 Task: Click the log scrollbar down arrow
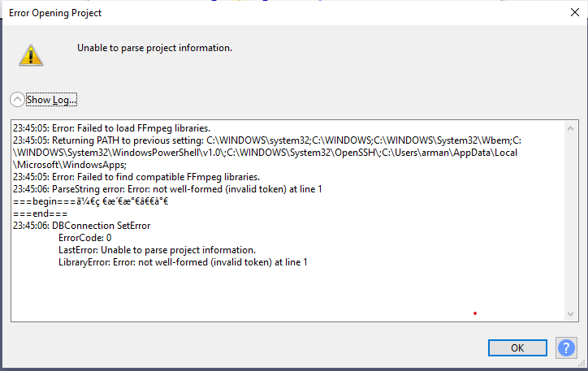pos(570,314)
